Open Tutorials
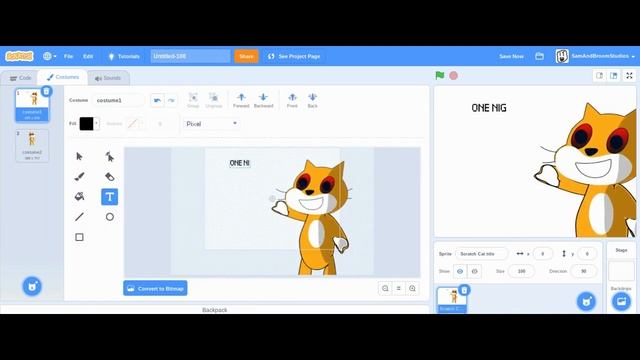The image size is (640, 360). [124, 56]
